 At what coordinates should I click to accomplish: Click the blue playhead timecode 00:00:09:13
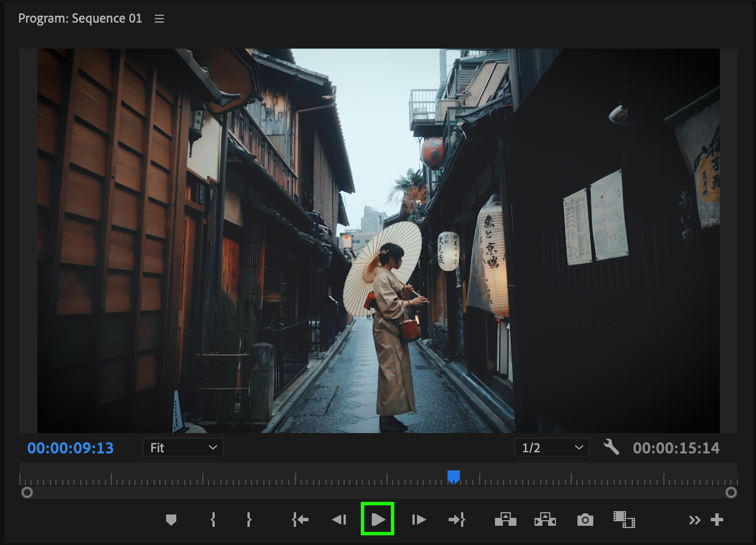click(x=71, y=448)
